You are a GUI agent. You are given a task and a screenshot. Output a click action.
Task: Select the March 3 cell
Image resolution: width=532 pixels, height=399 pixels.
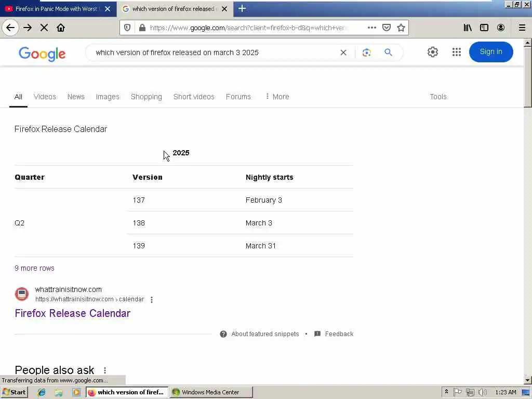coord(259,223)
